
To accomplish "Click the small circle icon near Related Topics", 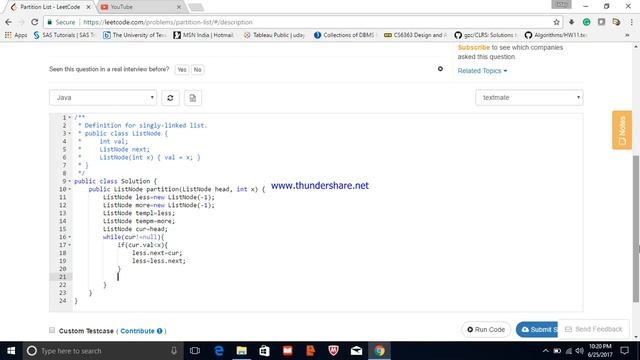I will (440, 69).
